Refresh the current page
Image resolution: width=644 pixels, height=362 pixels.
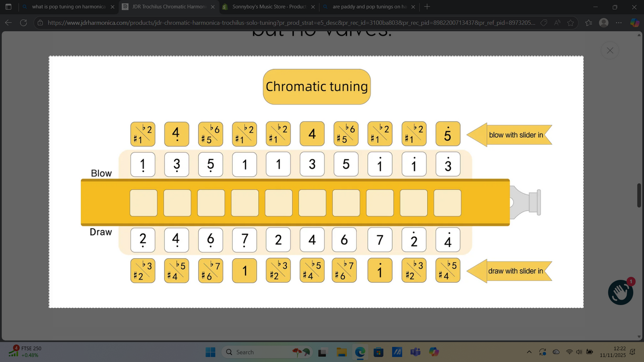point(24,23)
